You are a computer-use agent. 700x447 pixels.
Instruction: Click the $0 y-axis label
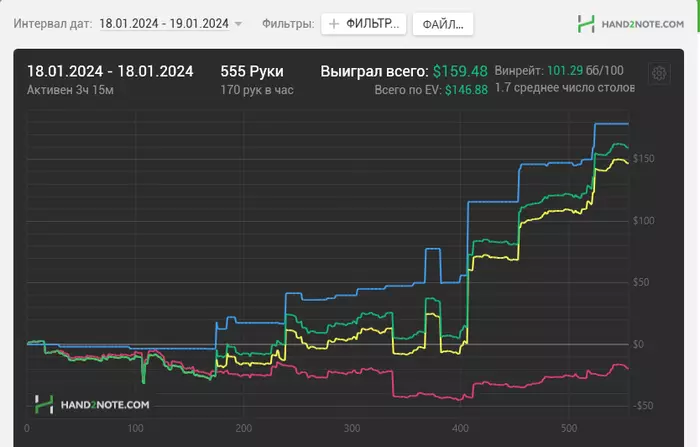[x=638, y=344]
